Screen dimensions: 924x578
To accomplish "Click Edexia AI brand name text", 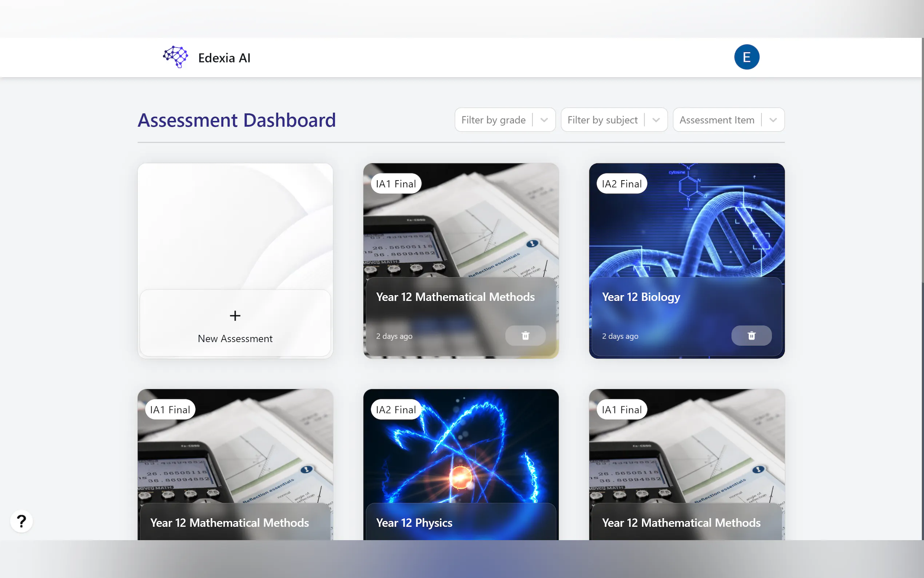I will [224, 58].
